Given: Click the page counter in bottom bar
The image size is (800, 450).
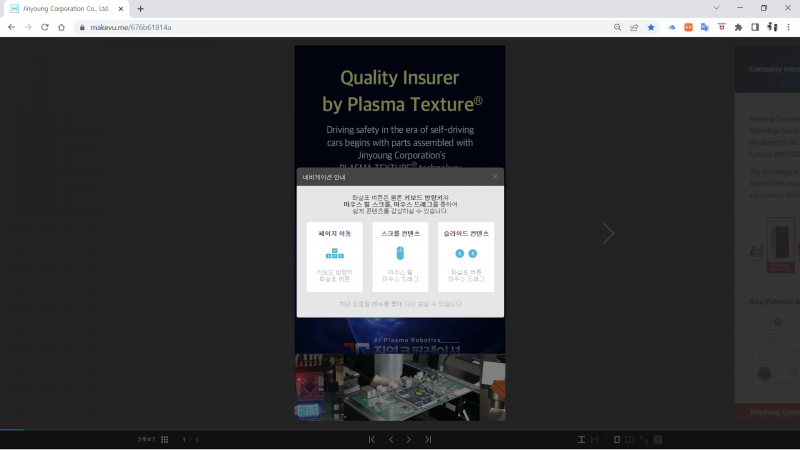Looking at the screenshot, I should pyautogui.click(x=190, y=439).
